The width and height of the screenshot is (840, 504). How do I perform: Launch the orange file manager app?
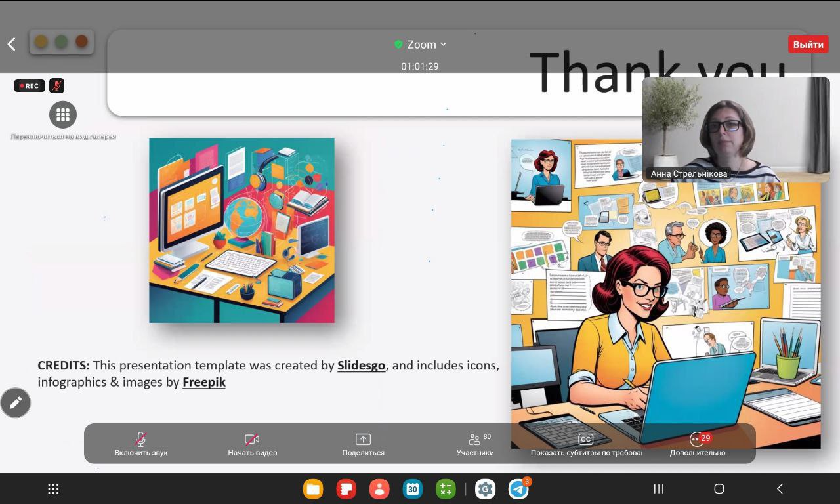point(313,489)
